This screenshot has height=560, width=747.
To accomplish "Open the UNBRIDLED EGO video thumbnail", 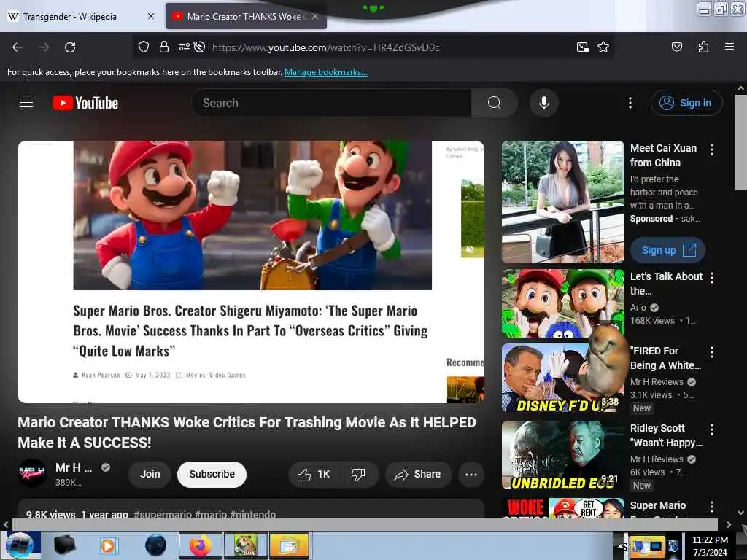I will (563, 455).
